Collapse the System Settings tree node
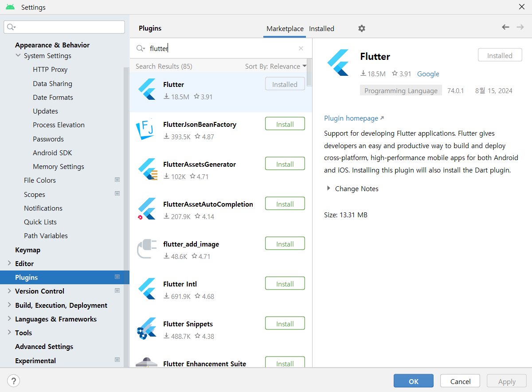The image size is (532, 392). [18, 55]
